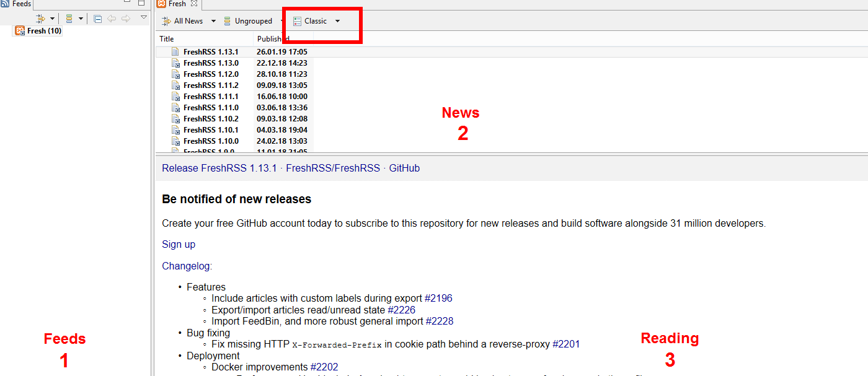Image resolution: width=868 pixels, height=376 pixels.
Task: Sort news by the Title column header
Action: coord(205,39)
